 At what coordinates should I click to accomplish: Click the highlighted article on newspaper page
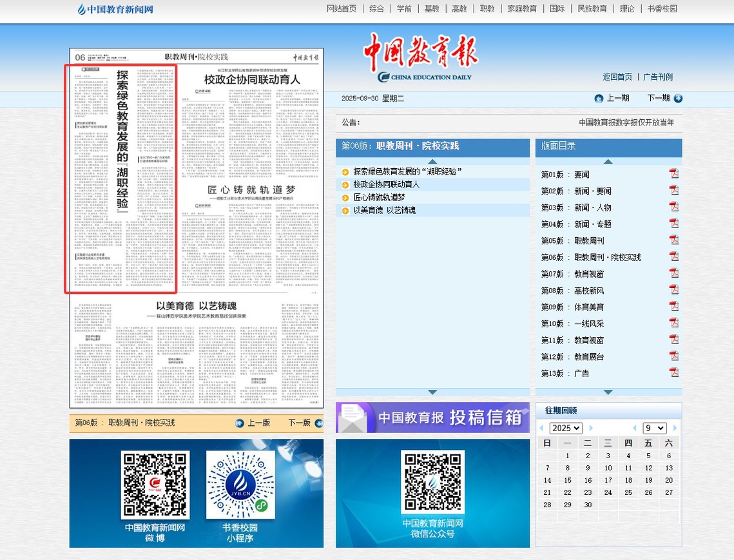coord(121,179)
